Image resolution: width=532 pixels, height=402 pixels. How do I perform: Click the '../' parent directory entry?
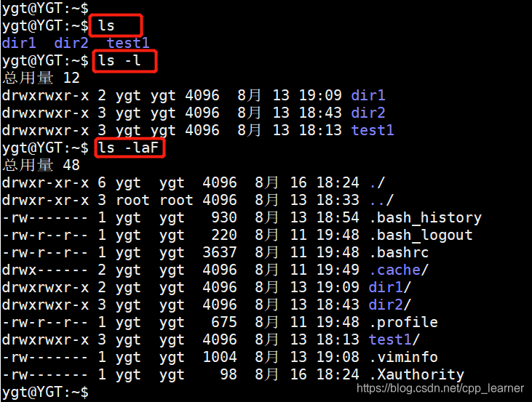pos(381,200)
